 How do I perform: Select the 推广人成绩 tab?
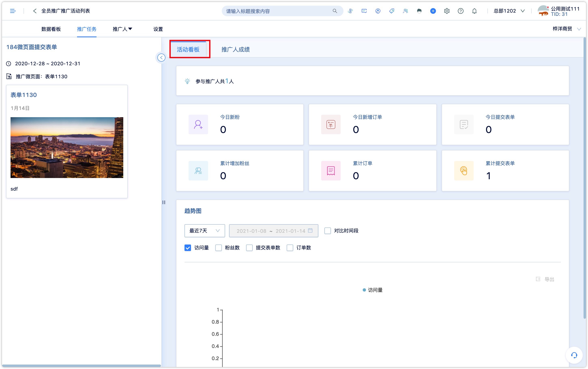pos(235,49)
